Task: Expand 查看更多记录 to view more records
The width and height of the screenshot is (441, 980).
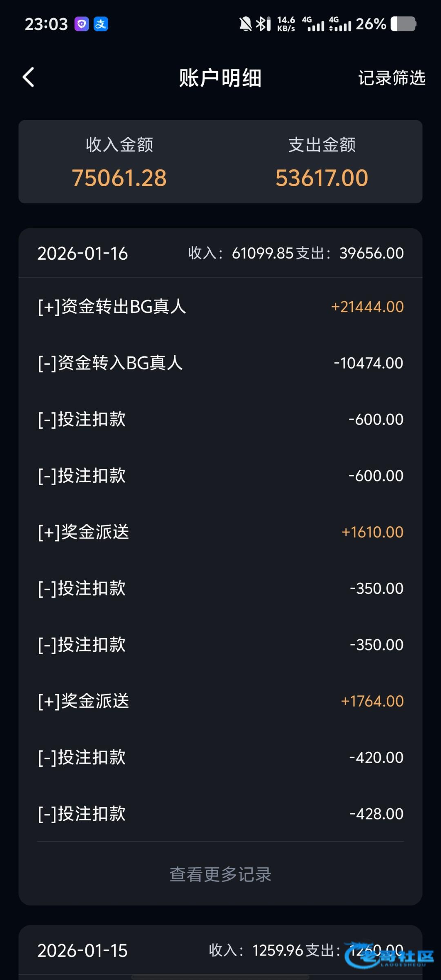Action: pyautogui.click(x=220, y=874)
